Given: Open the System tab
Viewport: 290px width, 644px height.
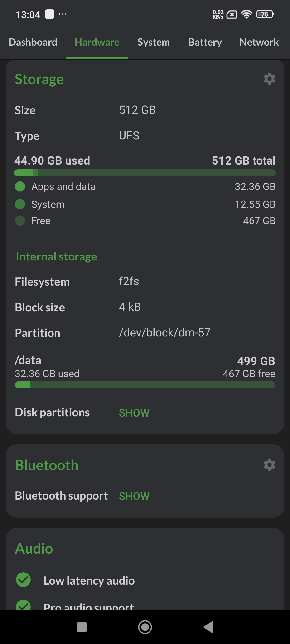Looking at the screenshot, I should 154,42.
